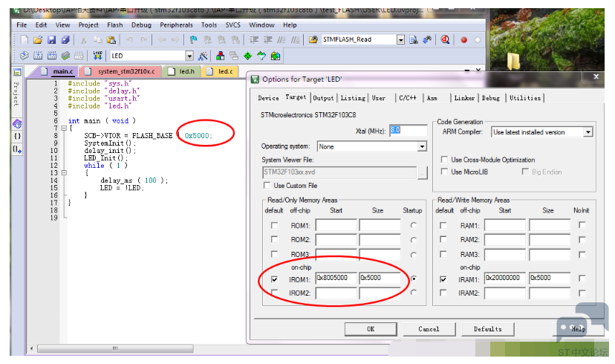
Task: Download code to flash with the LOAD icon
Action: click(x=97, y=56)
